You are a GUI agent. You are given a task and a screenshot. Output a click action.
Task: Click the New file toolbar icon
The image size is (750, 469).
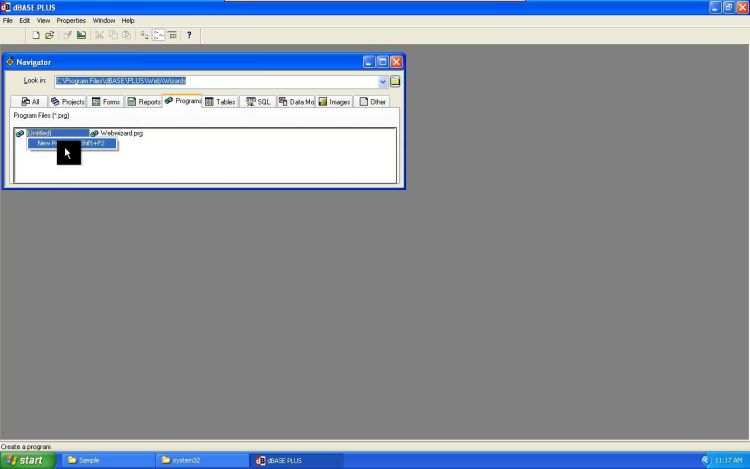pyautogui.click(x=35, y=35)
